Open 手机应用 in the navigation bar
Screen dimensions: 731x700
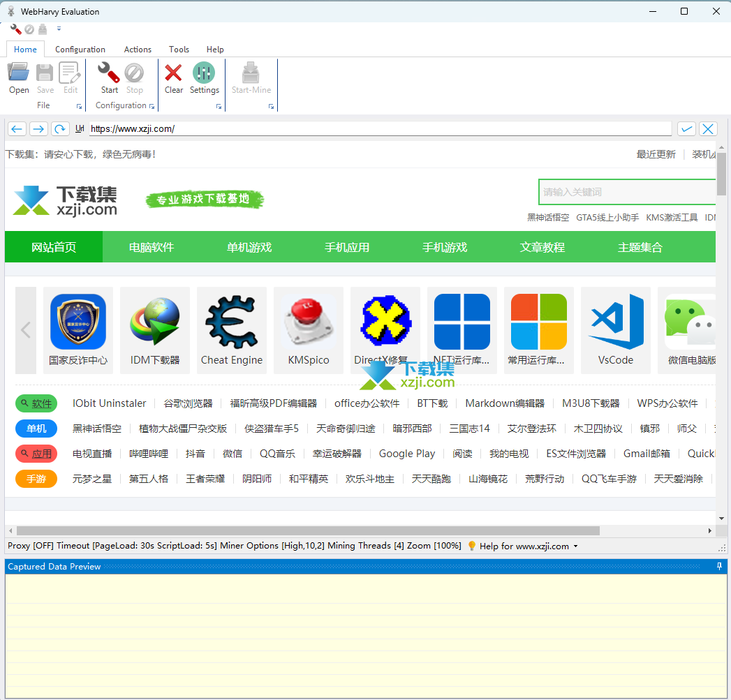pos(347,247)
